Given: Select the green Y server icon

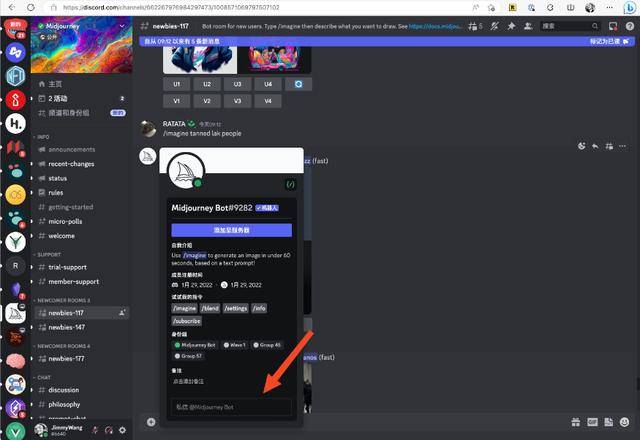Looking at the screenshot, I should [x=16, y=242].
